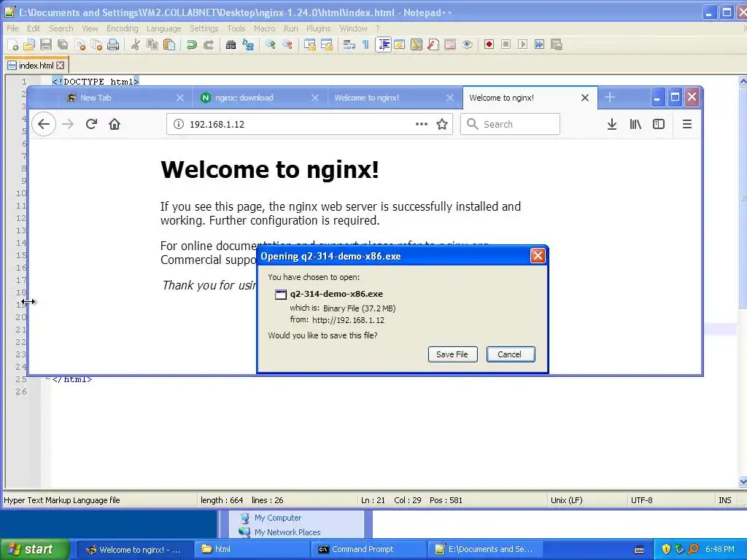Image resolution: width=747 pixels, height=560 pixels.
Task: Close the index.html tab in Notepad++
Action: point(60,65)
